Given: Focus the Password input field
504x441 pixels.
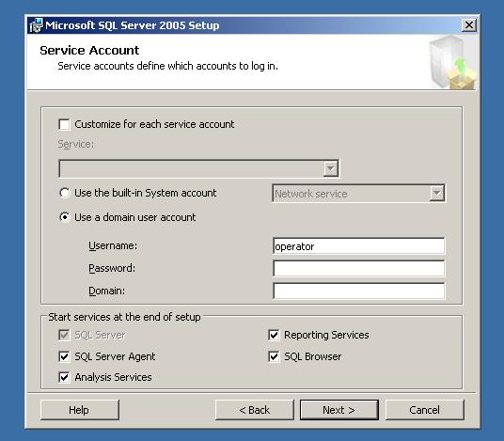Looking at the screenshot, I should pos(358,268).
